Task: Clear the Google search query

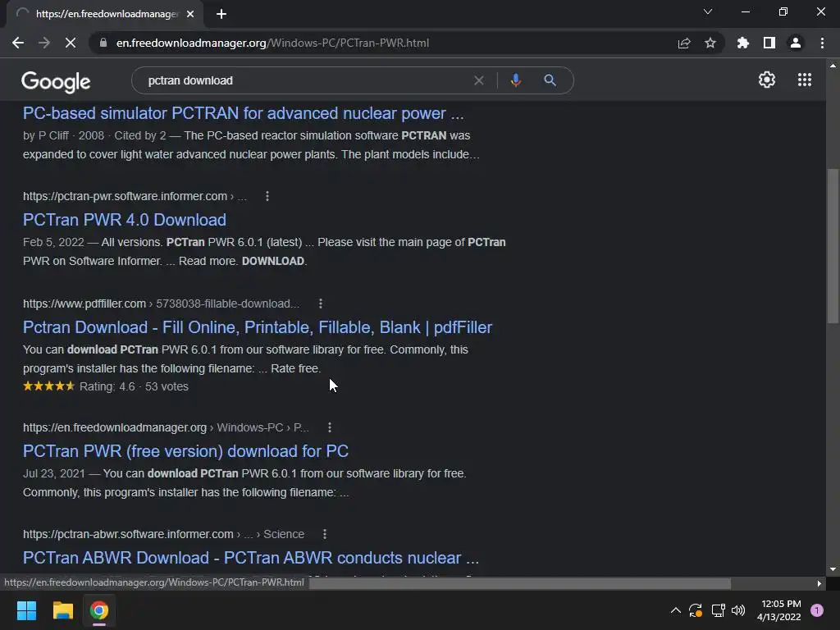Action: pyautogui.click(x=479, y=80)
